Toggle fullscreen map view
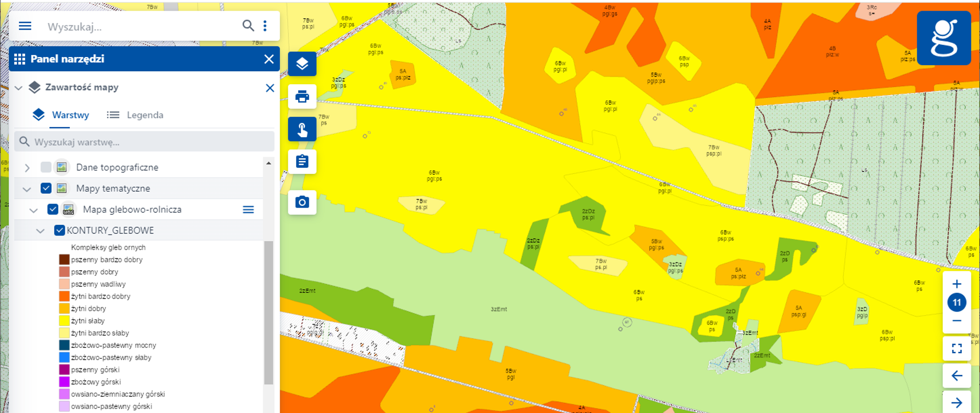The width and height of the screenshot is (980, 413). click(957, 348)
